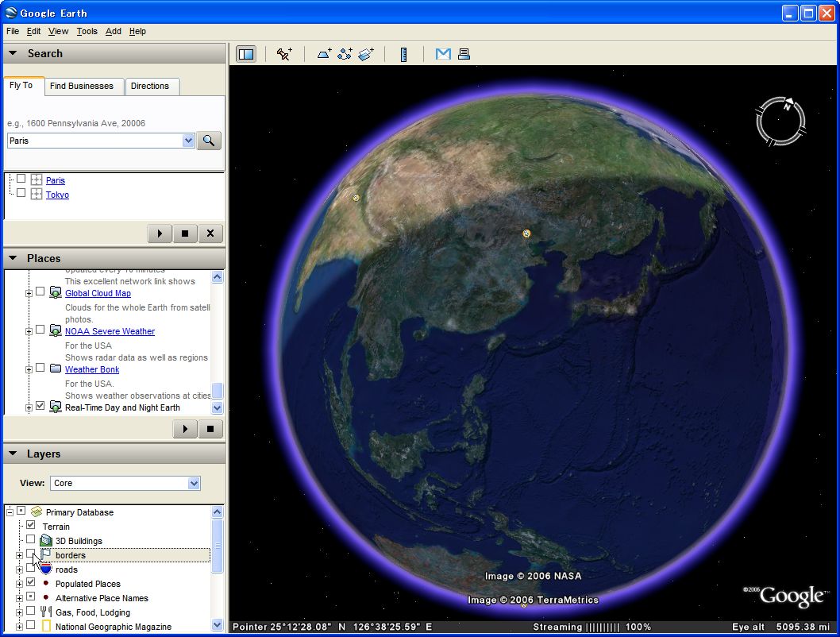Print the current view using printer icon
Image resolution: width=840 pixels, height=637 pixels.
464,54
